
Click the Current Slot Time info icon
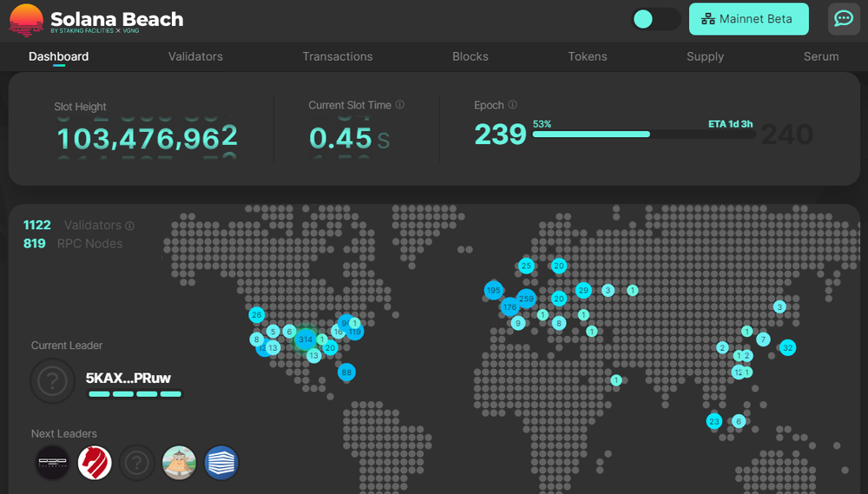[399, 104]
